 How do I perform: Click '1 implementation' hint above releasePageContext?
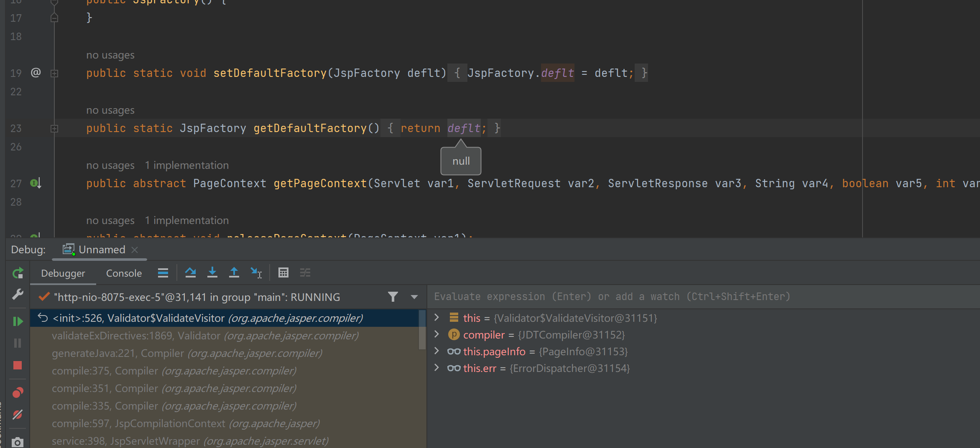tap(187, 220)
